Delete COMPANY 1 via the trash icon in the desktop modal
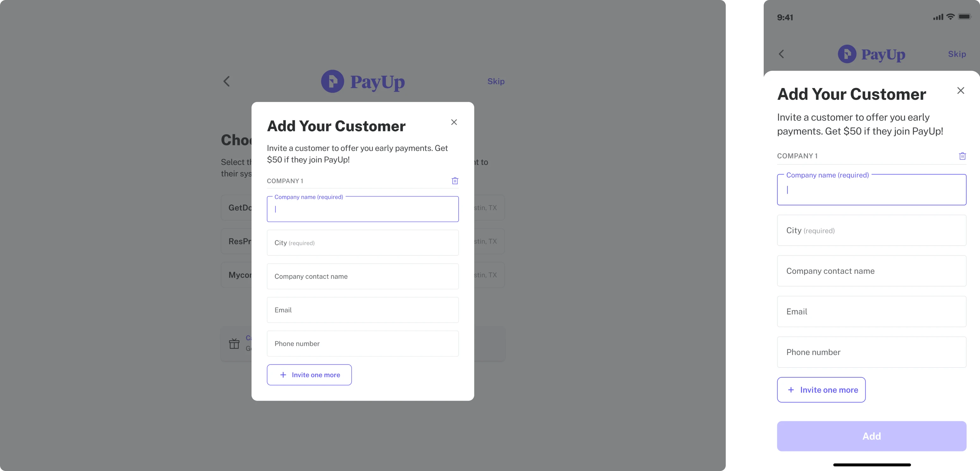Viewport: 980px width, 471px height. (455, 180)
